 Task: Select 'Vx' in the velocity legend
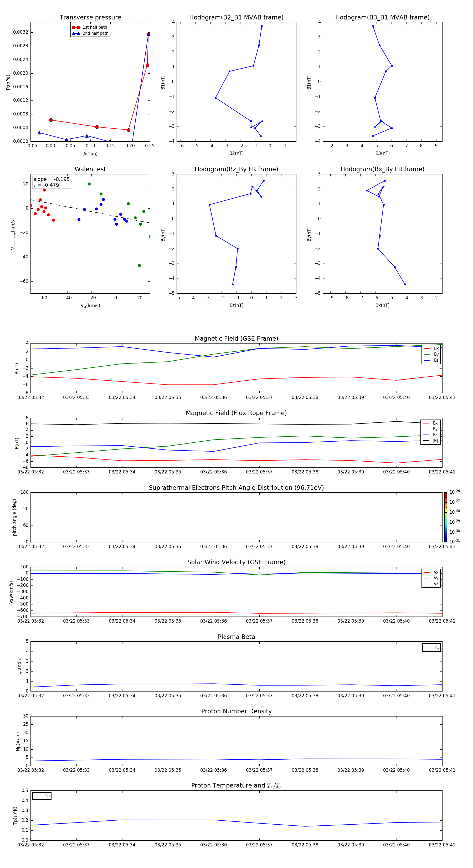(431, 573)
